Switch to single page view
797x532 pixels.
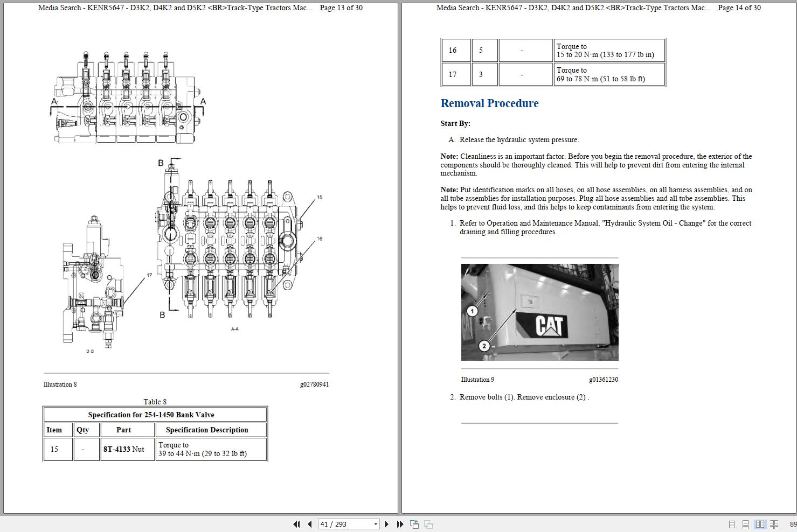click(732, 524)
